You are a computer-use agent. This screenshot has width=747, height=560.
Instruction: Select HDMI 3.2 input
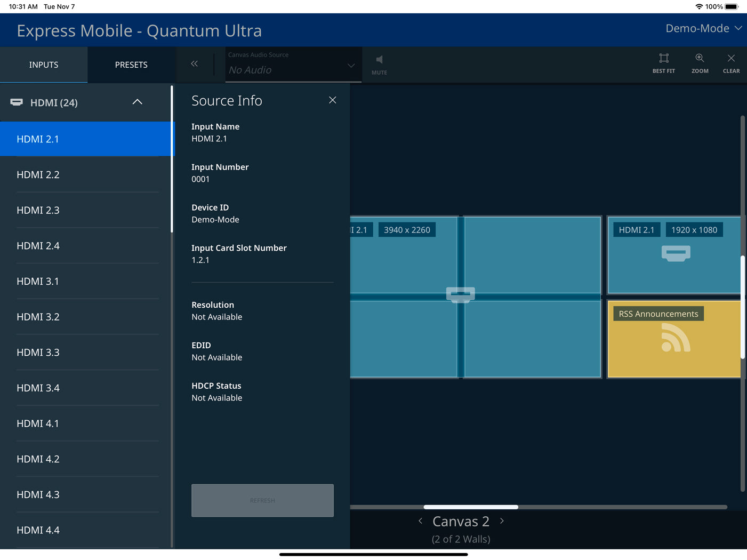[x=87, y=317]
